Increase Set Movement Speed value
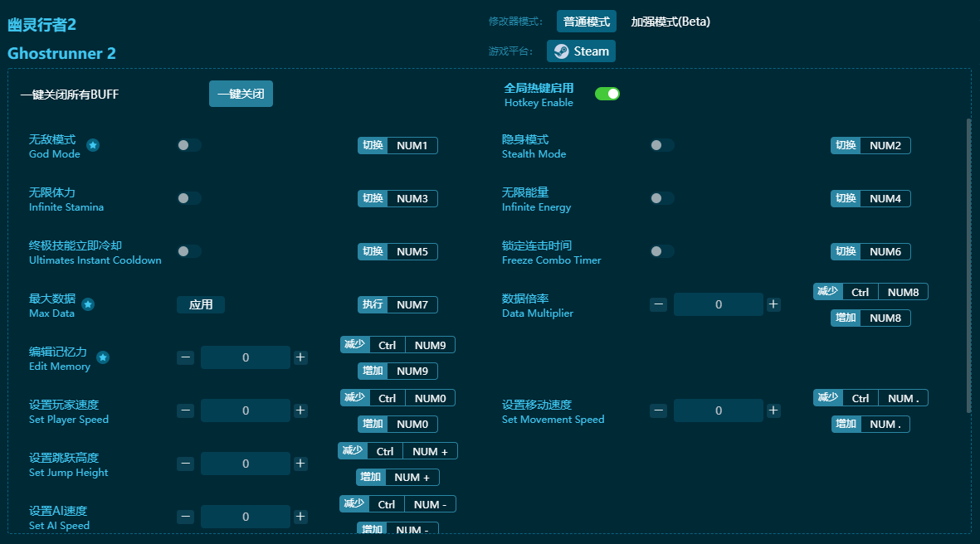The width and height of the screenshot is (980, 544). [x=773, y=410]
